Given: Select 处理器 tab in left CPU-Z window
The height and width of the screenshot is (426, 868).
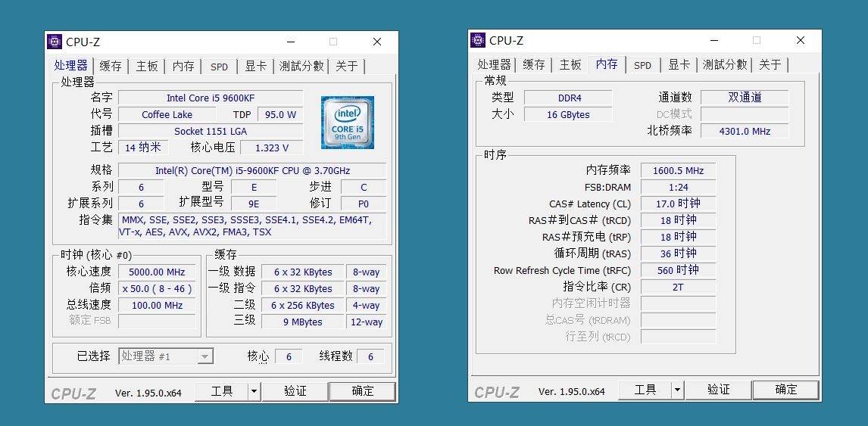Looking at the screenshot, I should tap(70, 65).
